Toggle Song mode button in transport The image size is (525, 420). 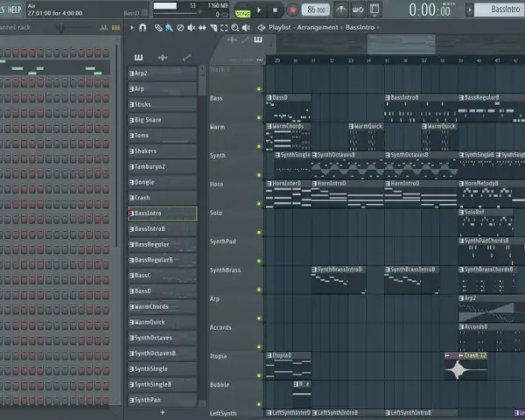tap(242, 13)
